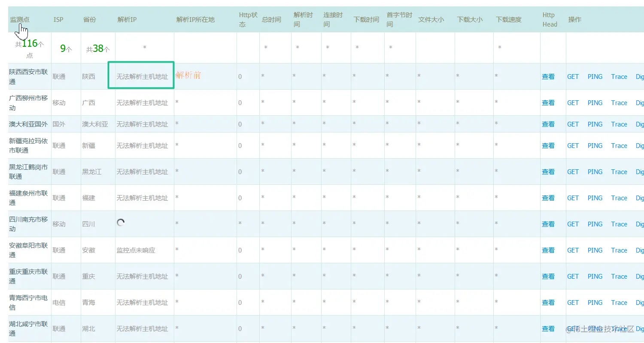Run Trace for 四川南充市移动 row
644x343 pixels.
tap(619, 224)
